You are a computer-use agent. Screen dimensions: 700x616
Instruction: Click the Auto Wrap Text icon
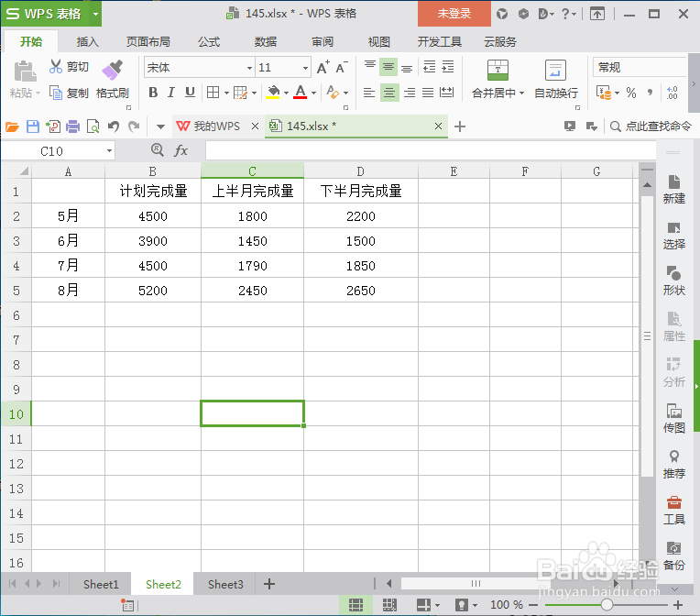click(555, 70)
